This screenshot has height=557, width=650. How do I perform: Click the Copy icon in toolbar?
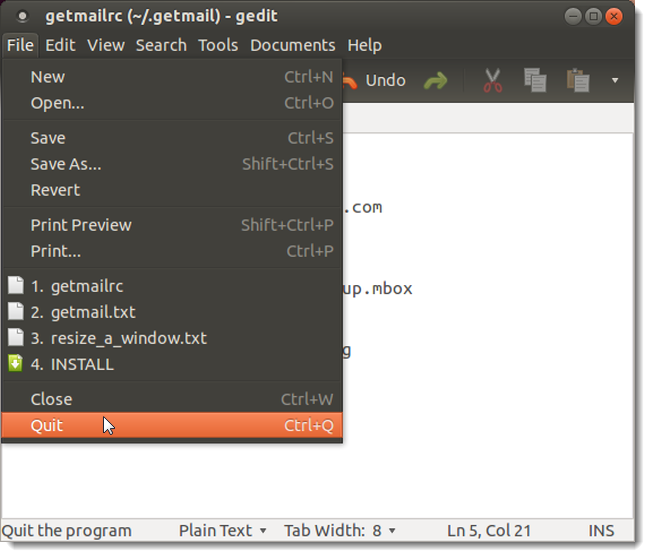(x=535, y=81)
